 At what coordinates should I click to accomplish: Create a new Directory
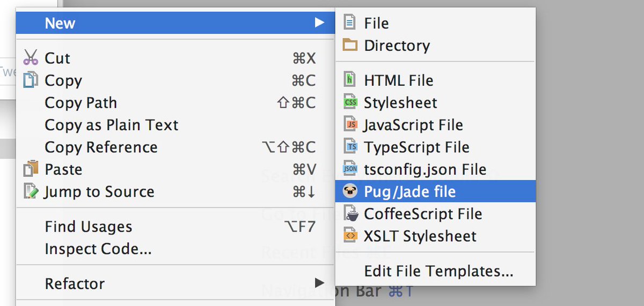click(x=435, y=46)
